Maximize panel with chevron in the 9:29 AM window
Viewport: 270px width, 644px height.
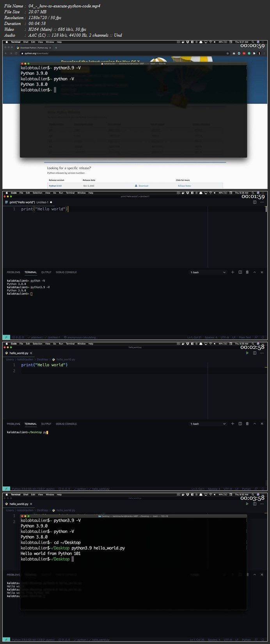click(255, 424)
